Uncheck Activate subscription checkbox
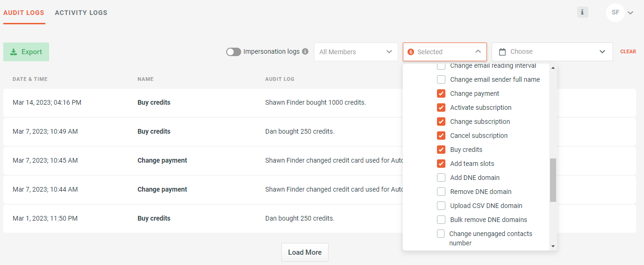 [441, 107]
